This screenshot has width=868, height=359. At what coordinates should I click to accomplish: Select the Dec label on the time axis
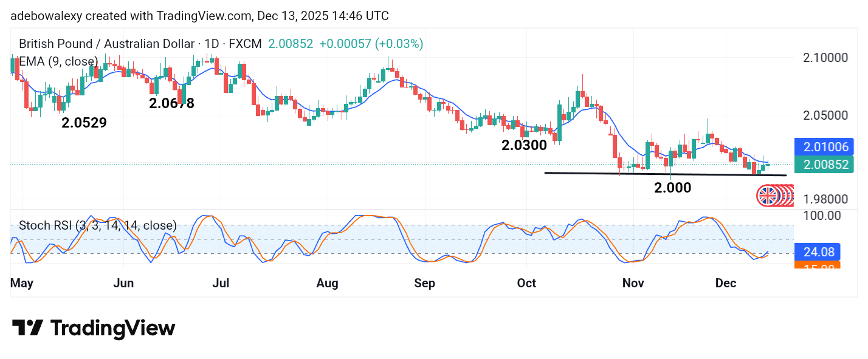click(726, 283)
